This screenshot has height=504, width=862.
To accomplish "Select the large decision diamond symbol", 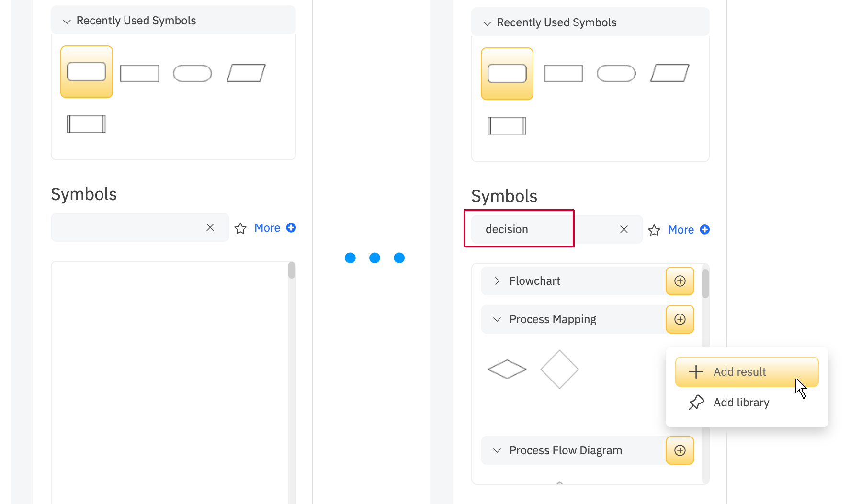I will (559, 369).
